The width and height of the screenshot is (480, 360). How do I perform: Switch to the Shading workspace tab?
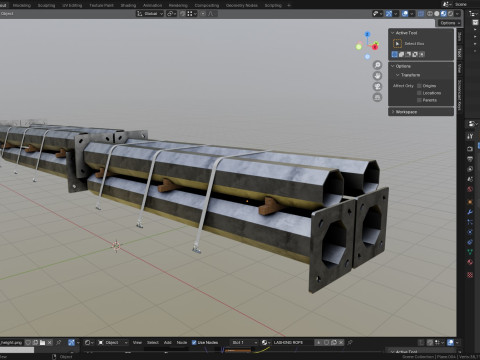[128, 5]
